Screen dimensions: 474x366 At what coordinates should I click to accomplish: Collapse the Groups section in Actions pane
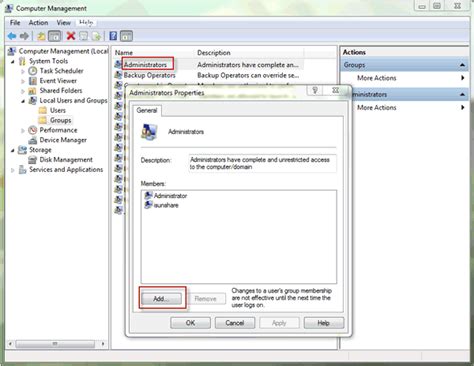point(462,65)
